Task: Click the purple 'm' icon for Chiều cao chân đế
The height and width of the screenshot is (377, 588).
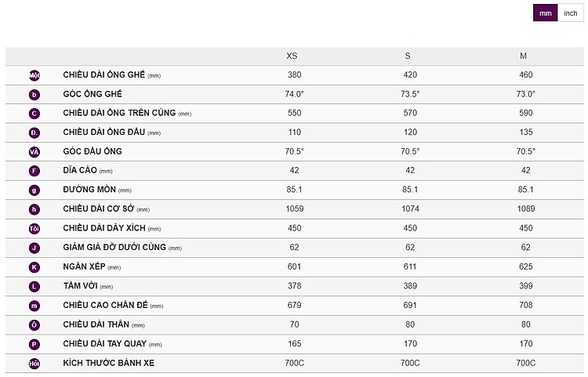Action: click(x=34, y=306)
